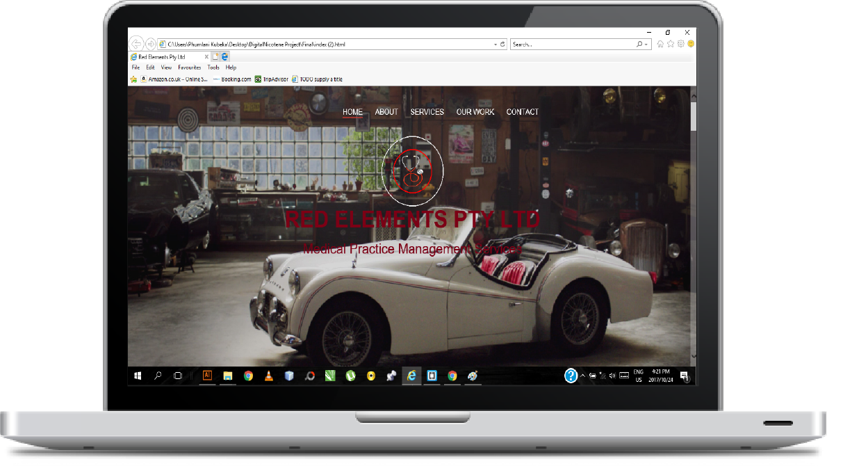Open the favourites star icon

671,44
